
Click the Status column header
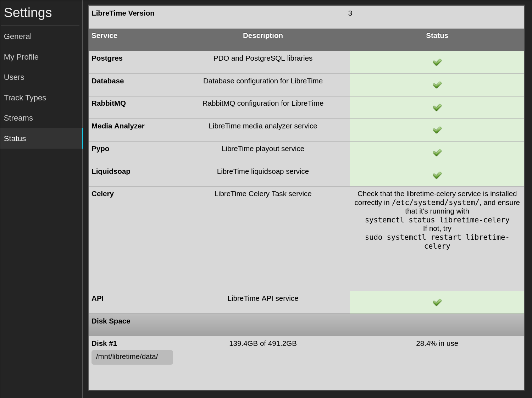pos(437,36)
